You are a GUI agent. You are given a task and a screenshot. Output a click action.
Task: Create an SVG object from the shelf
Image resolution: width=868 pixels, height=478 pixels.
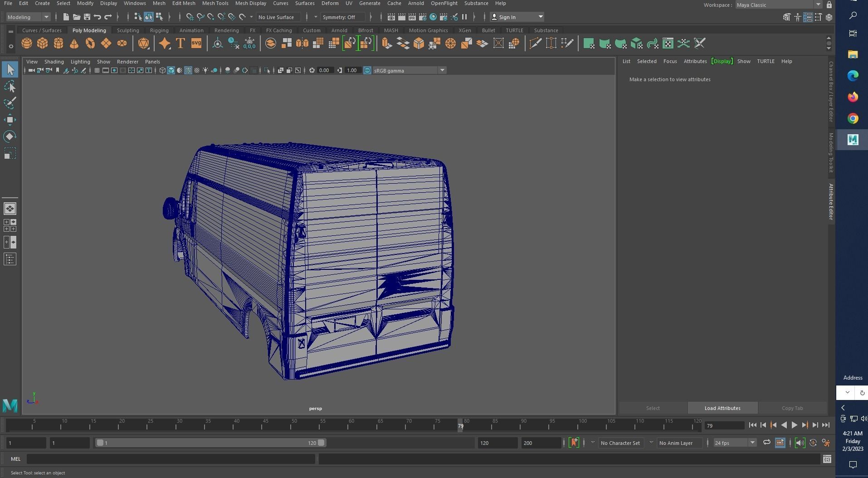click(x=196, y=43)
